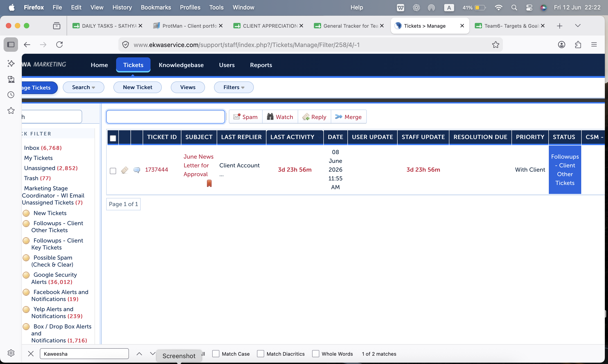Toggle the select-all tickets checkbox in header

point(113,138)
